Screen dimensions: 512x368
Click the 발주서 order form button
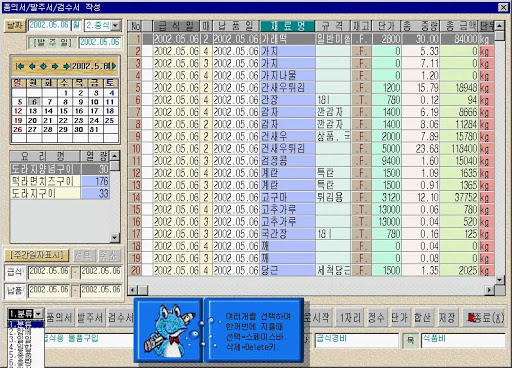tap(90, 318)
